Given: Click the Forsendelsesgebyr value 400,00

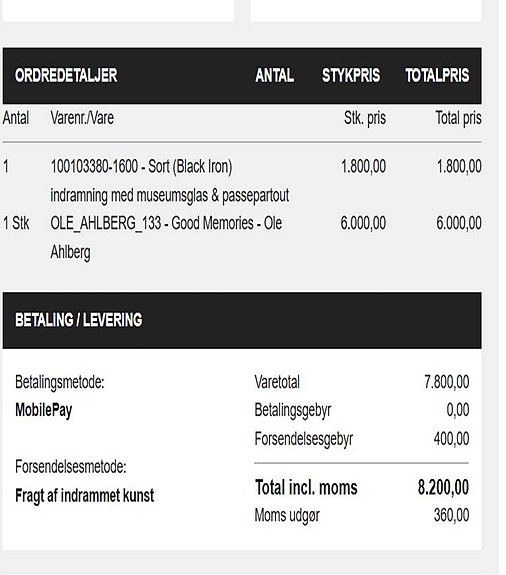Looking at the screenshot, I should [x=451, y=439].
